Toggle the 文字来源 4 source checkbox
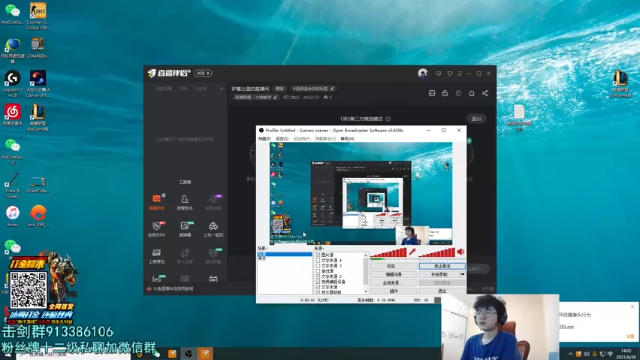640x360 pixels. pyautogui.click(x=318, y=260)
